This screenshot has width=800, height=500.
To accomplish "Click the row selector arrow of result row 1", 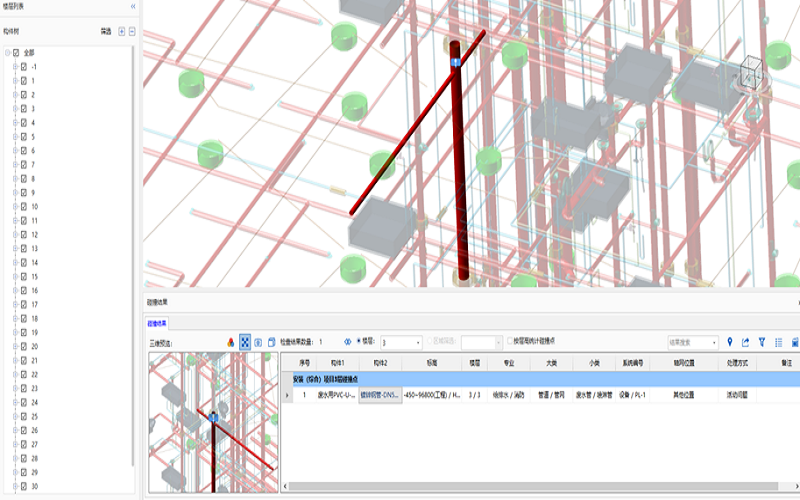I will tap(287, 395).
